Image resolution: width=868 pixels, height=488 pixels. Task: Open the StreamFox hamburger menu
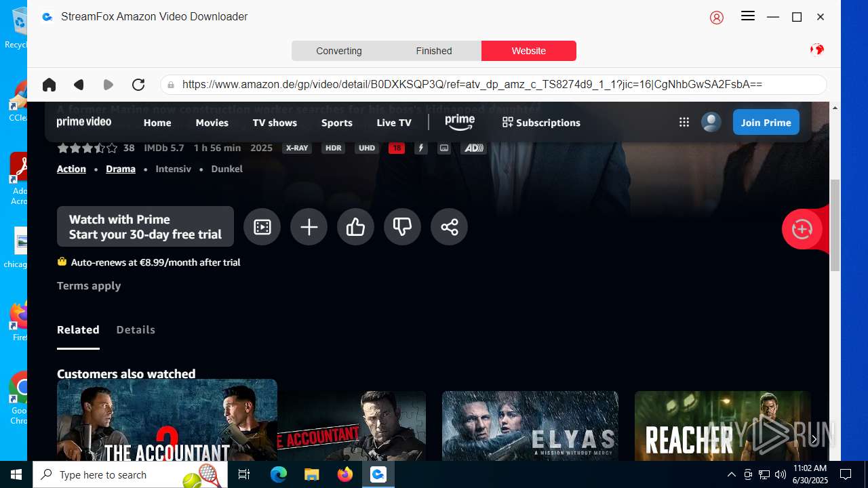[748, 16]
